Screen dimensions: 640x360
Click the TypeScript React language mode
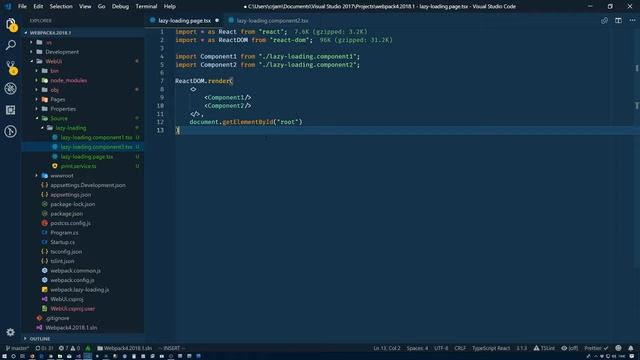click(491, 348)
